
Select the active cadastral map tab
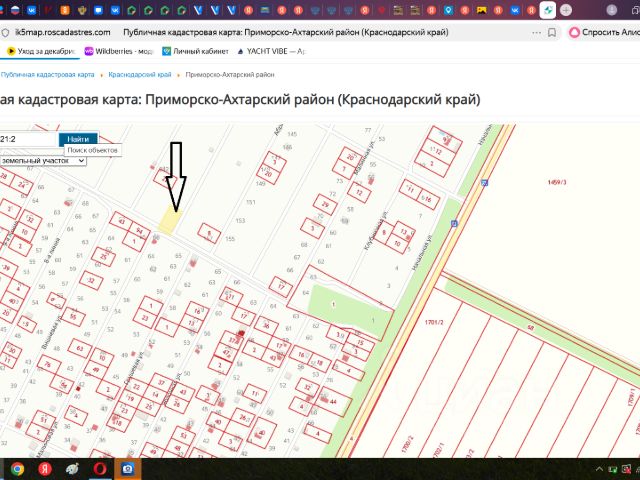click(548, 10)
